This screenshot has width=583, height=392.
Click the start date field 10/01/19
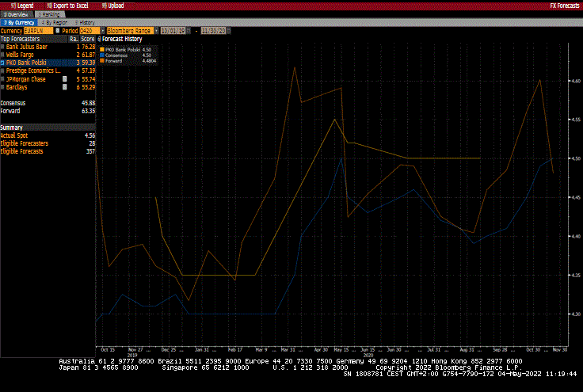coord(173,31)
